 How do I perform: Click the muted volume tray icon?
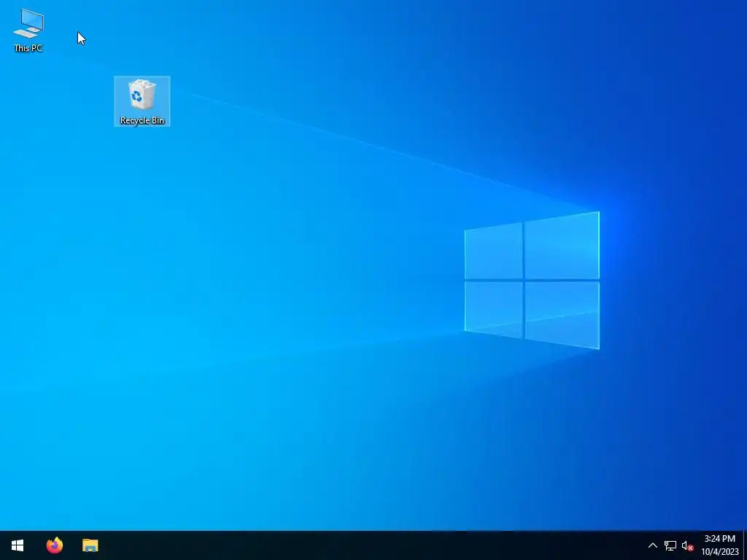[x=687, y=545]
